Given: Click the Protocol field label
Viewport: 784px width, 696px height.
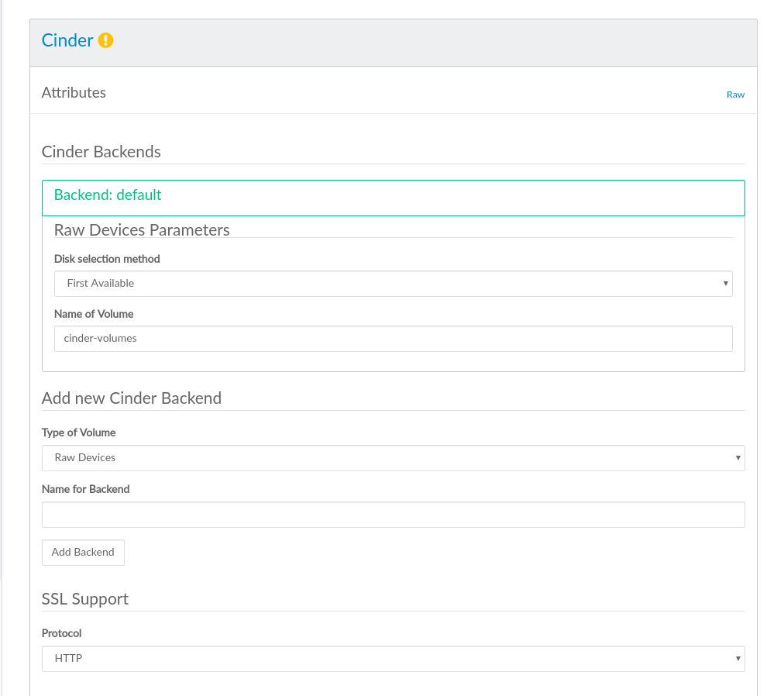Looking at the screenshot, I should [x=62, y=633].
